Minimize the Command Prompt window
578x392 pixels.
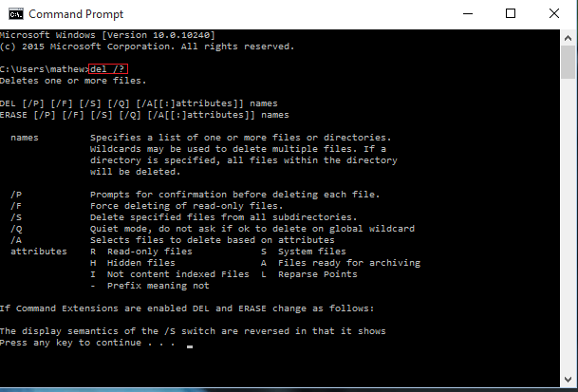465,14
